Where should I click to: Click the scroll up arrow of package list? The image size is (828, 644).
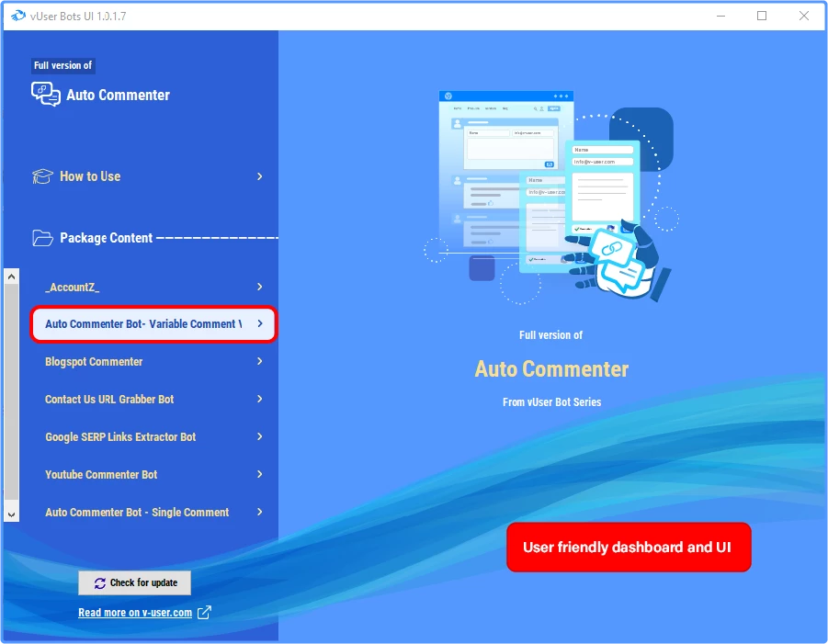pyautogui.click(x=12, y=277)
